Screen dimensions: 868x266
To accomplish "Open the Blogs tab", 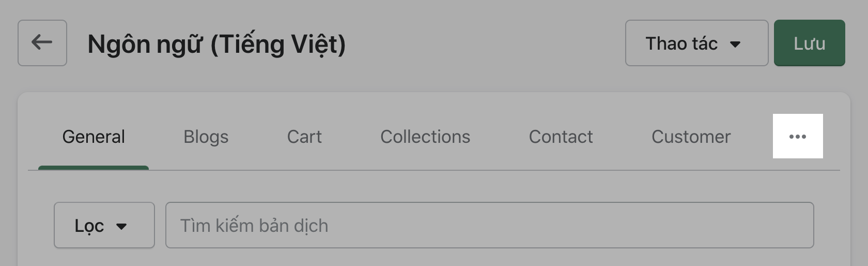I will (x=206, y=137).
